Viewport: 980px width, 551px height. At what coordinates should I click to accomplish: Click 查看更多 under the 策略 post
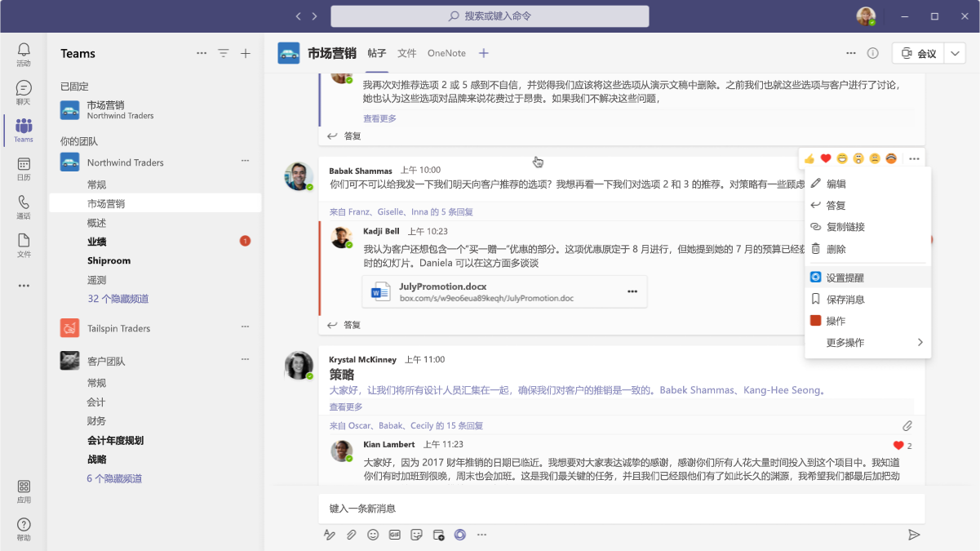[x=346, y=407]
